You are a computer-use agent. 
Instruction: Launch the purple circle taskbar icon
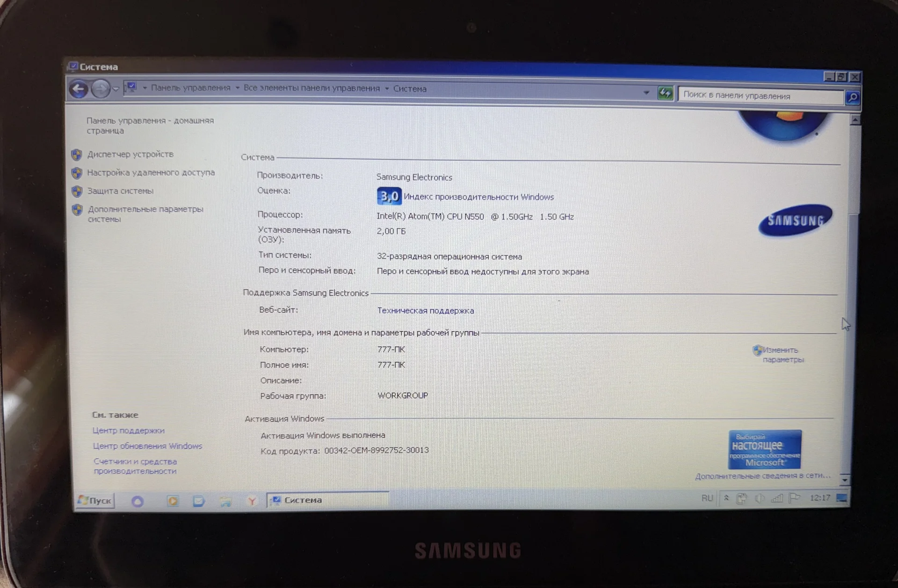click(x=137, y=502)
